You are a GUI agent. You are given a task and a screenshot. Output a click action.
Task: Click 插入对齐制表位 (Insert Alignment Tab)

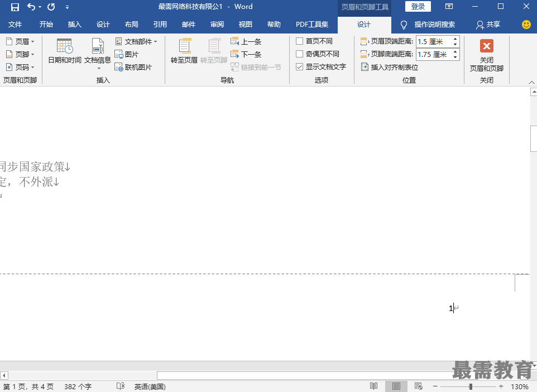[390, 67]
